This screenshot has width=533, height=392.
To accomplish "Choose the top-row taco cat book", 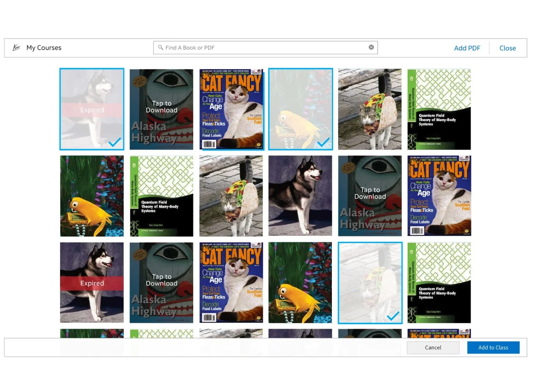I will pyautogui.click(x=370, y=109).
